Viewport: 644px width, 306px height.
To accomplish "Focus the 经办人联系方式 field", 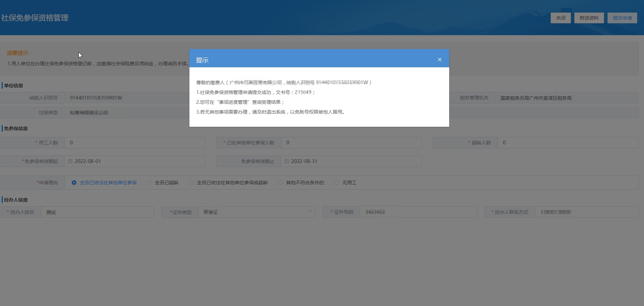I will pyautogui.click(x=586, y=212).
